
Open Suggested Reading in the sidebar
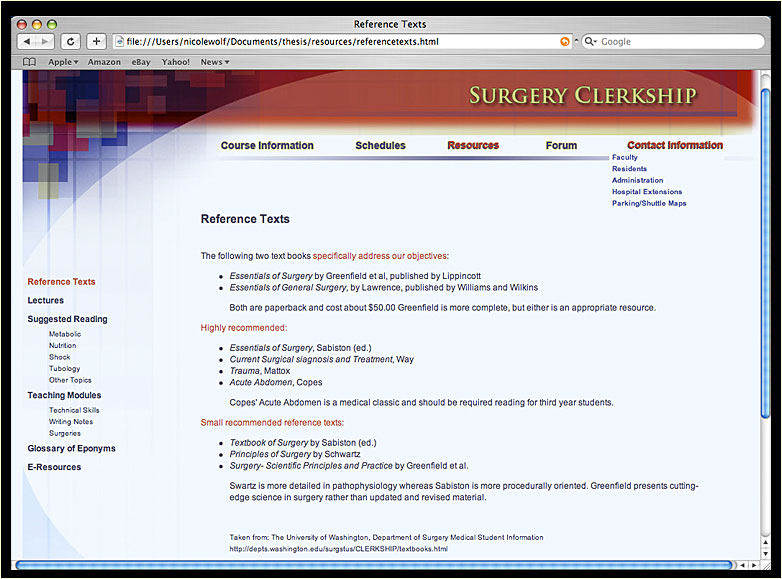[x=67, y=319]
